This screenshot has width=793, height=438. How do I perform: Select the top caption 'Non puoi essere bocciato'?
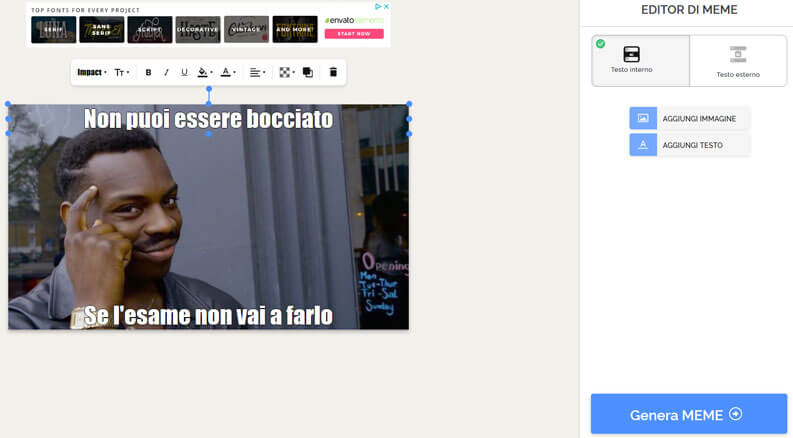[x=208, y=119]
